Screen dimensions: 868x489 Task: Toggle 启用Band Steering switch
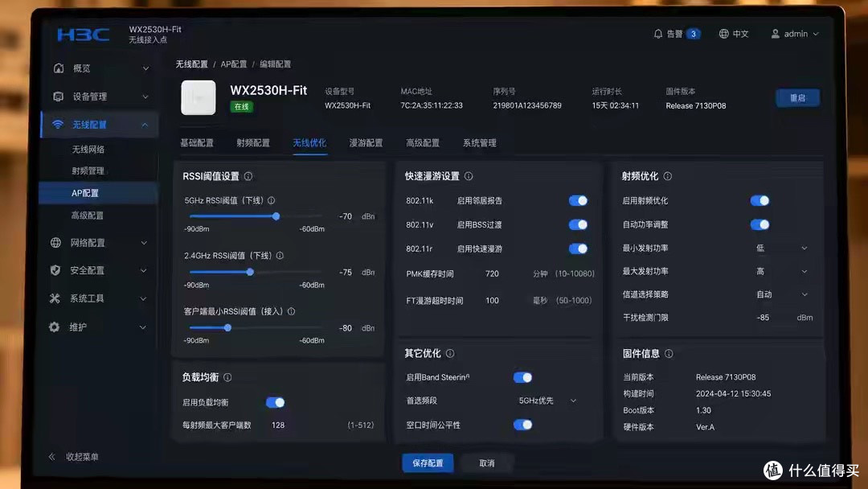tap(522, 377)
